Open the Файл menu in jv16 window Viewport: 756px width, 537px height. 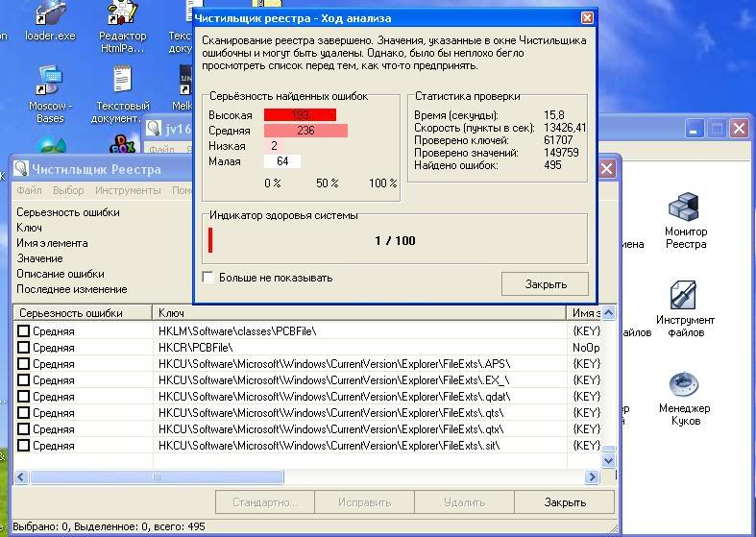click(160, 149)
